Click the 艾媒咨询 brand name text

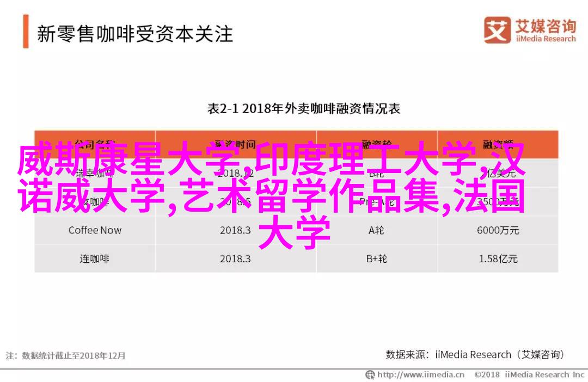click(x=545, y=26)
